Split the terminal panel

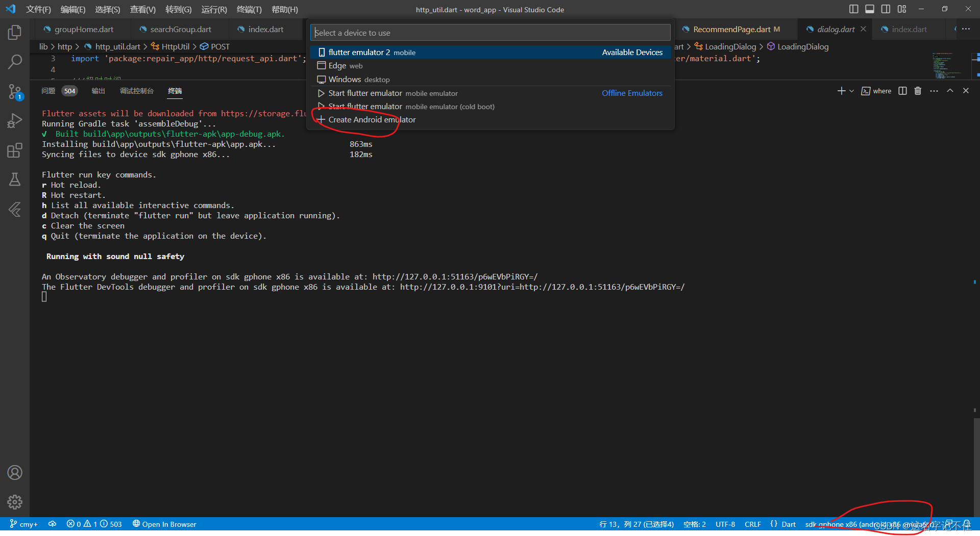[x=902, y=91]
